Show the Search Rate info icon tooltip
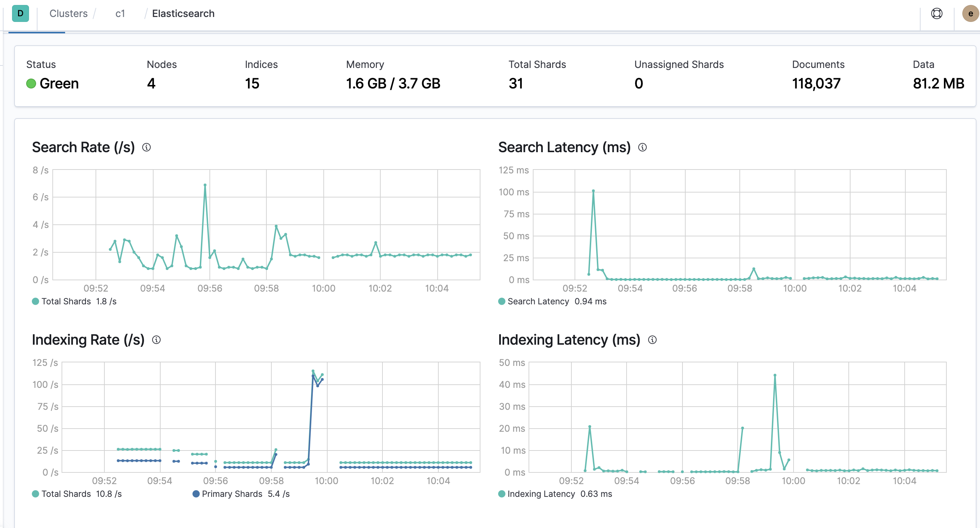980x528 pixels. (x=146, y=147)
